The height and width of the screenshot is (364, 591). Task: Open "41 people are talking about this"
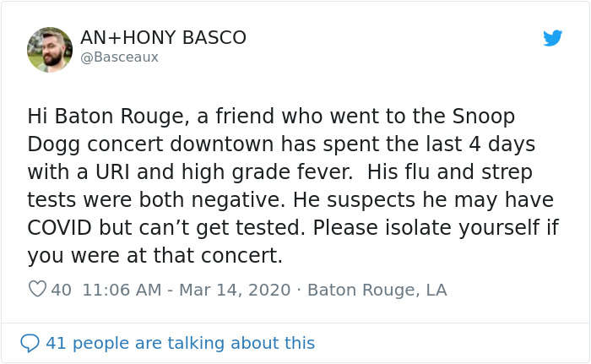[180, 343]
